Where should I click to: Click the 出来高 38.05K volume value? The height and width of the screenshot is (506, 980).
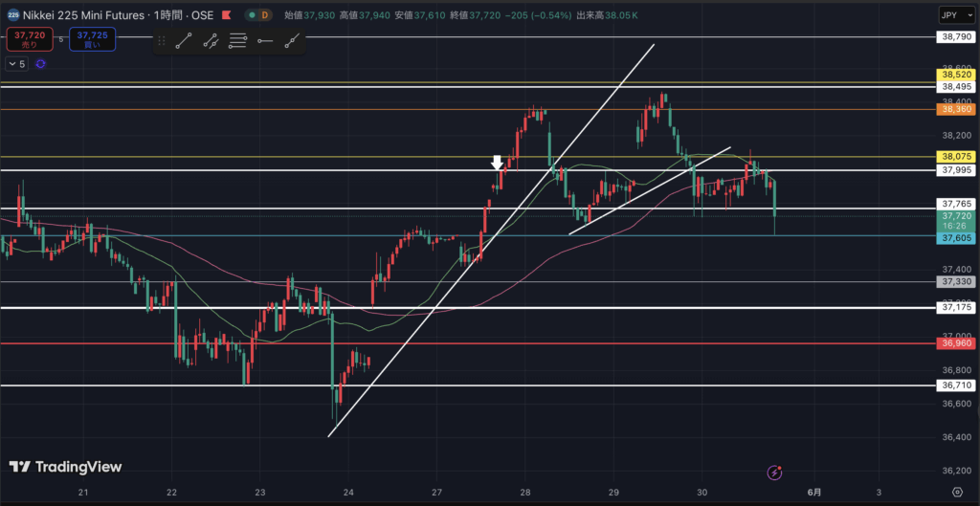tap(608, 14)
